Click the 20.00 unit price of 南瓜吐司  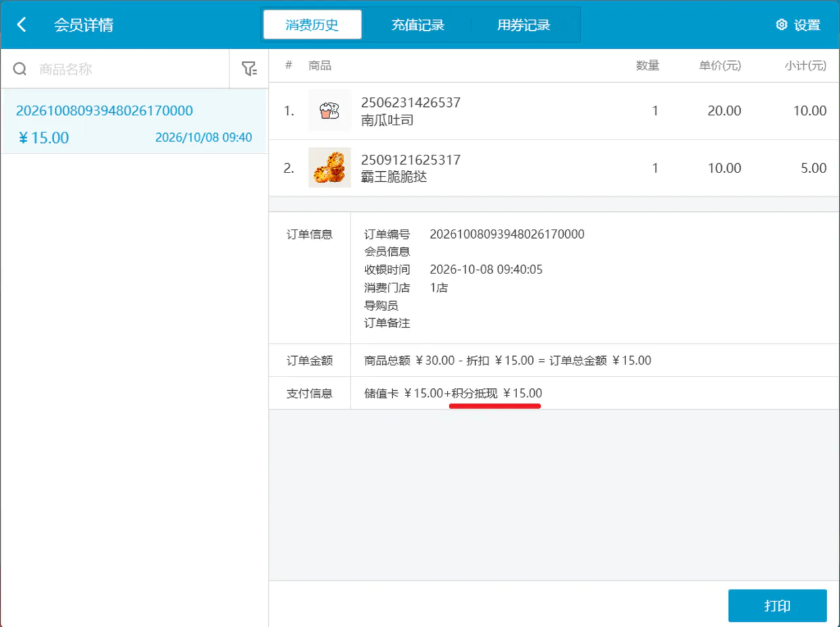724,111
